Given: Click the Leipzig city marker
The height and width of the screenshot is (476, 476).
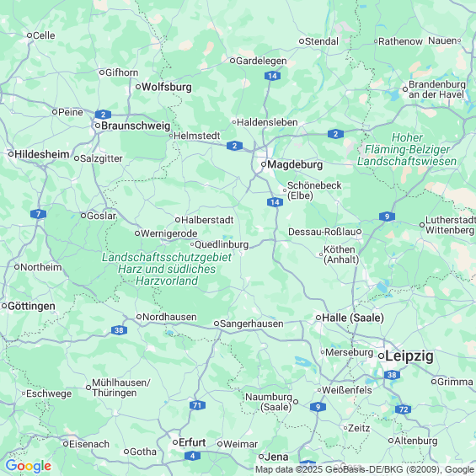Looking at the screenshot, I should pyautogui.click(x=381, y=356).
